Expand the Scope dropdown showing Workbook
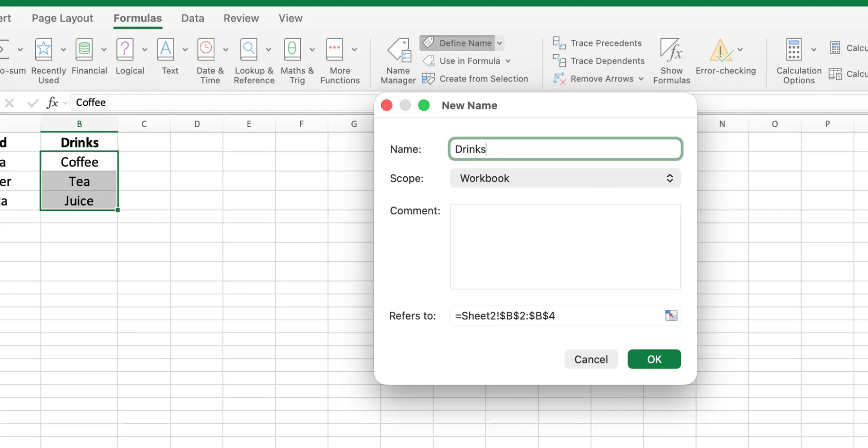The image size is (868, 448). (x=565, y=178)
